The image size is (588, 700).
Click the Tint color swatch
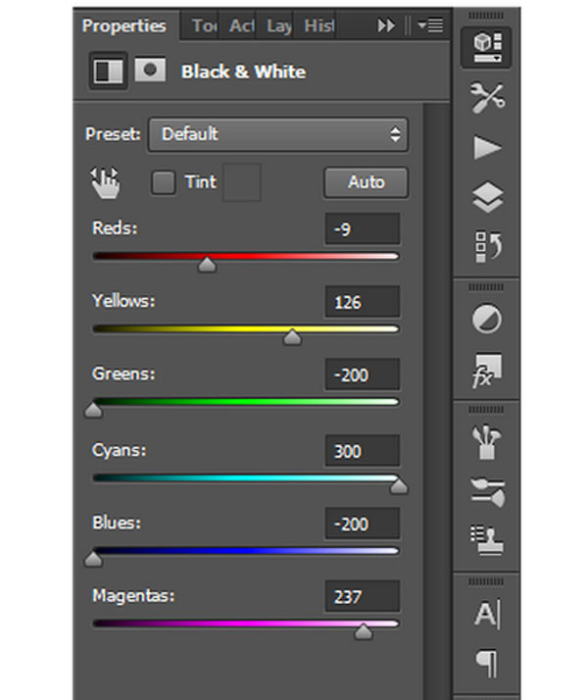tap(242, 182)
